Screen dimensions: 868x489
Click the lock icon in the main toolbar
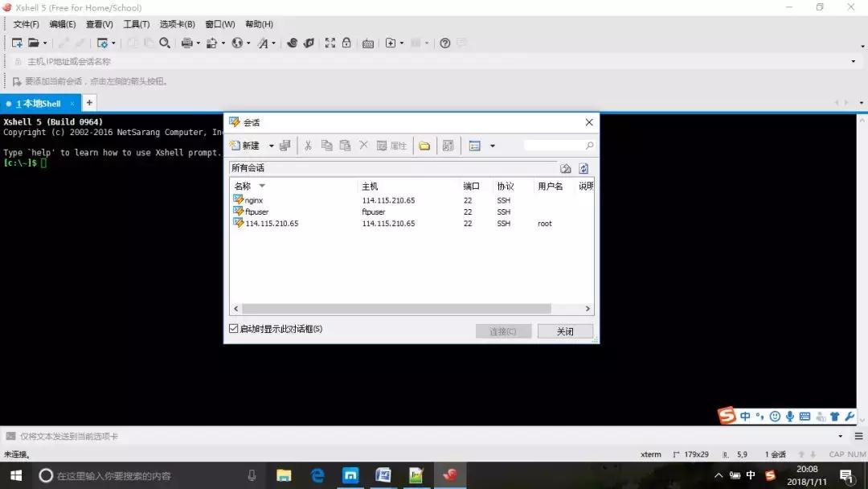pyautogui.click(x=346, y=43)
